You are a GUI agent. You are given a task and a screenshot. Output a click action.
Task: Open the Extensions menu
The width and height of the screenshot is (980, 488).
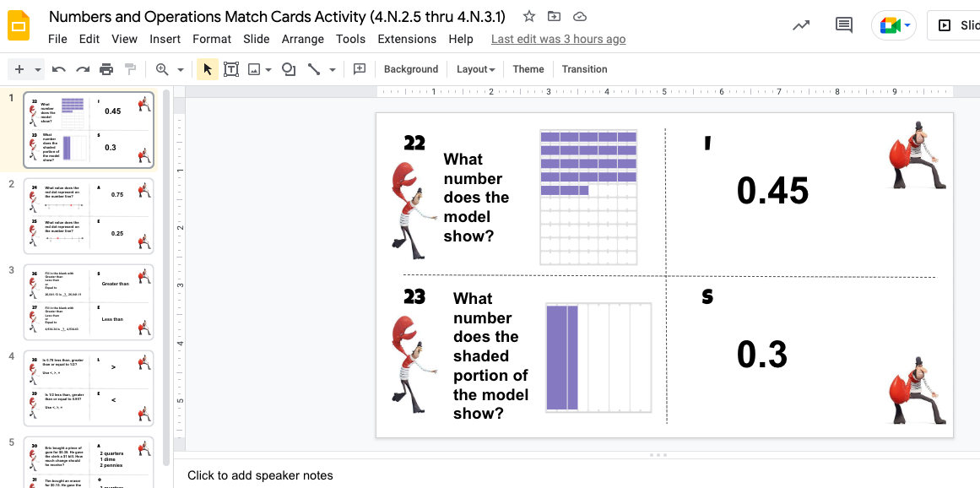pos(407,39)
